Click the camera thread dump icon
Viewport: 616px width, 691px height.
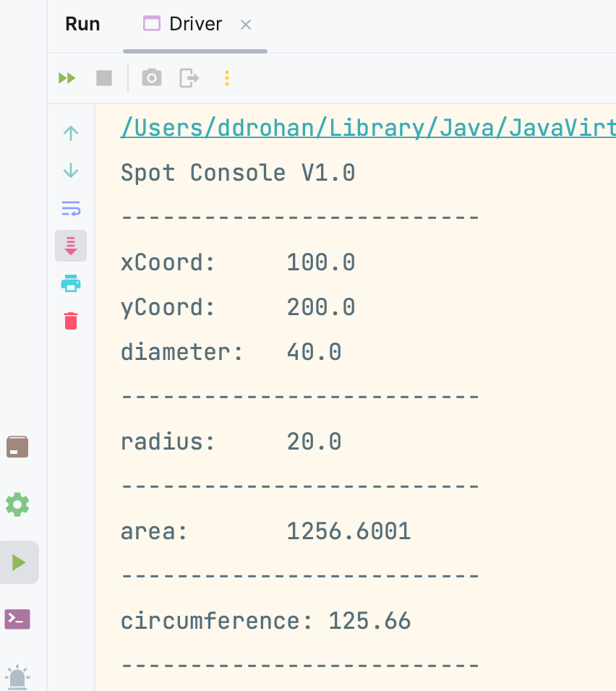pyautogui.click(x=152, y=78)
